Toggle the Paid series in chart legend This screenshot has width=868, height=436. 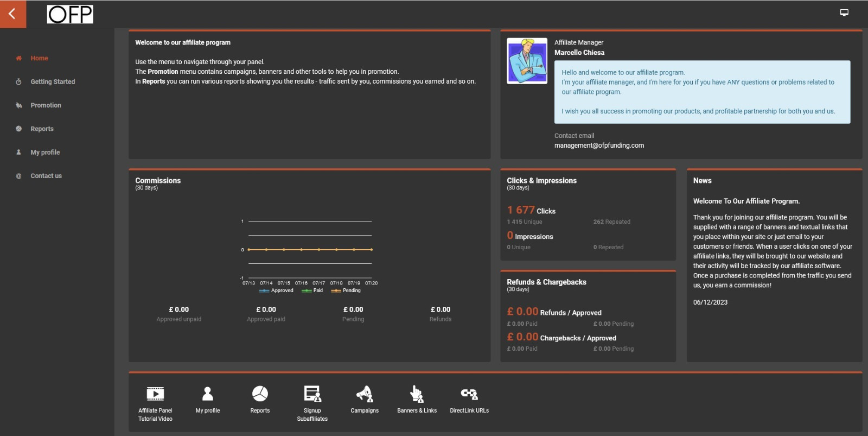pyautogui.click(x=312, y=290)
